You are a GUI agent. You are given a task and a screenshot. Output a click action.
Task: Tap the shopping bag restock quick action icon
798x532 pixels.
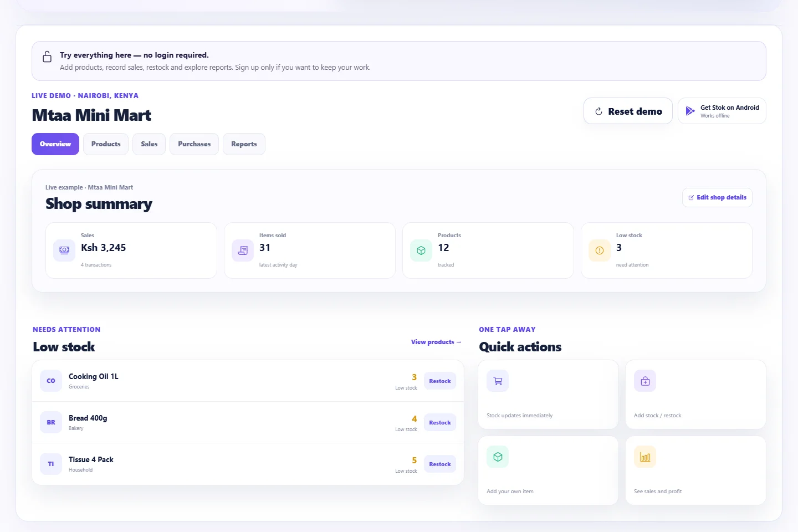(645, 381)
